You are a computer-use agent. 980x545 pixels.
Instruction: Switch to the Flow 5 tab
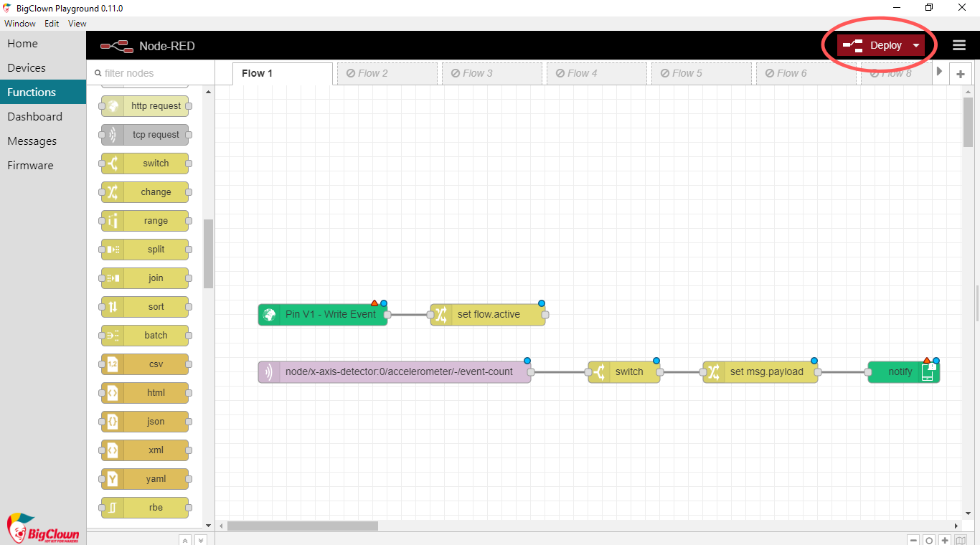(x=702, y=73)
